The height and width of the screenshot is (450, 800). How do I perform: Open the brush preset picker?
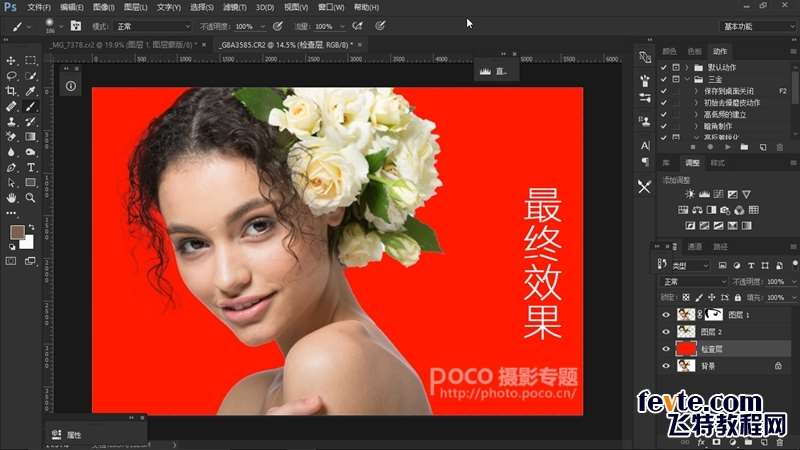pyautogui.click(x=53, y=25)
